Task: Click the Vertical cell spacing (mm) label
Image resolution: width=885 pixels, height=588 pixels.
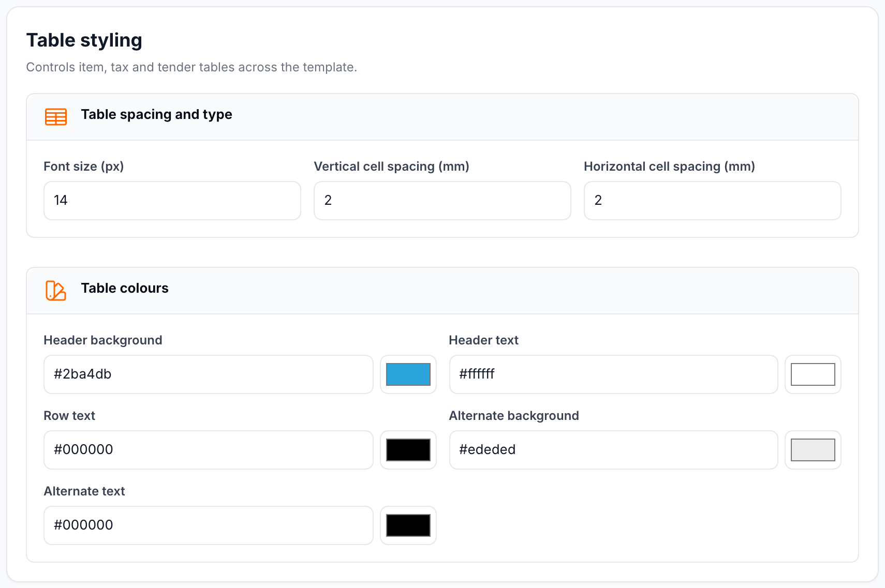Action: click(392, 167)
